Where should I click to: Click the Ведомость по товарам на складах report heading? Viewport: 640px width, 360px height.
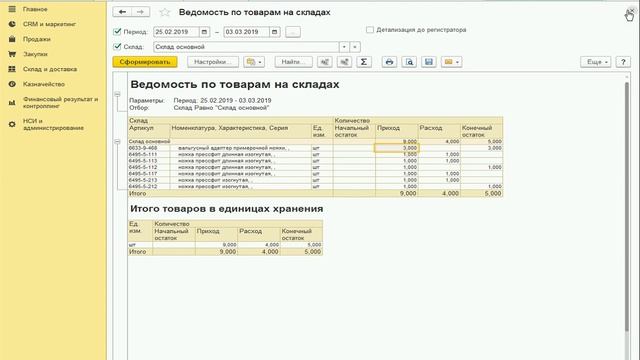[235, 84]
